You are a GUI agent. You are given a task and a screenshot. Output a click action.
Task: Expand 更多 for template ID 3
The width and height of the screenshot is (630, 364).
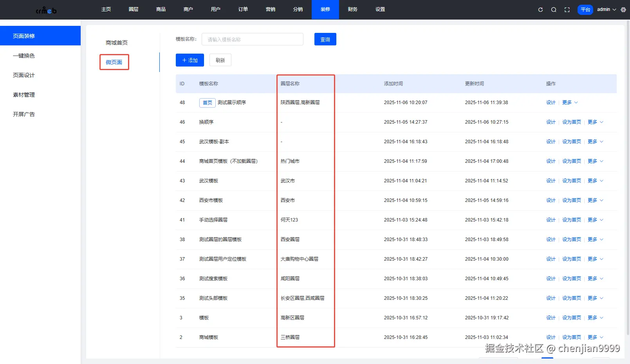596,318
